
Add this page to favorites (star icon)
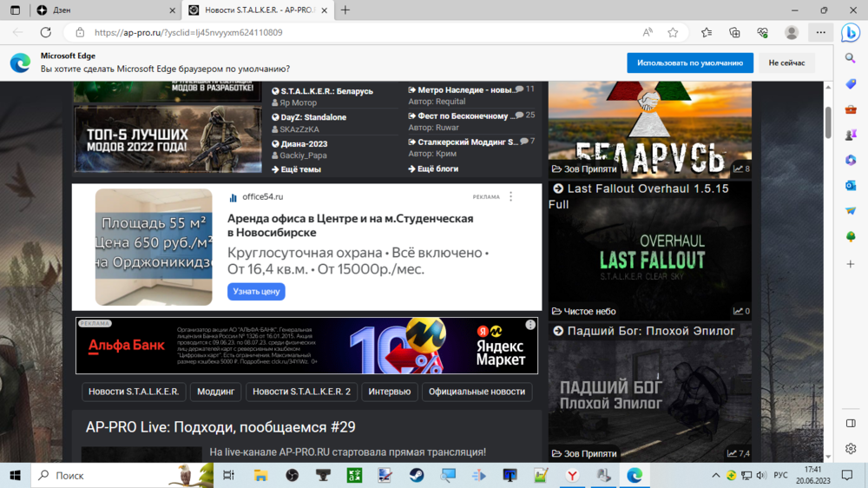(x=673, y=32)
